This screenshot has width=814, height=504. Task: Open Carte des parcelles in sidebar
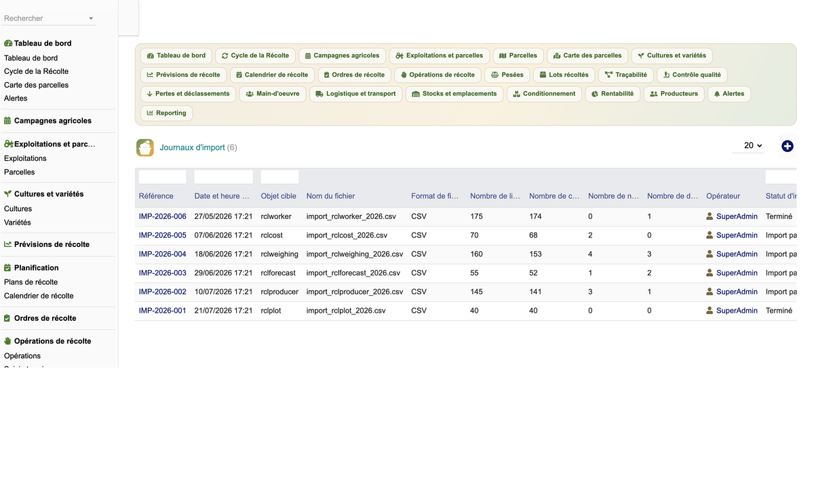tap(36, 85)
